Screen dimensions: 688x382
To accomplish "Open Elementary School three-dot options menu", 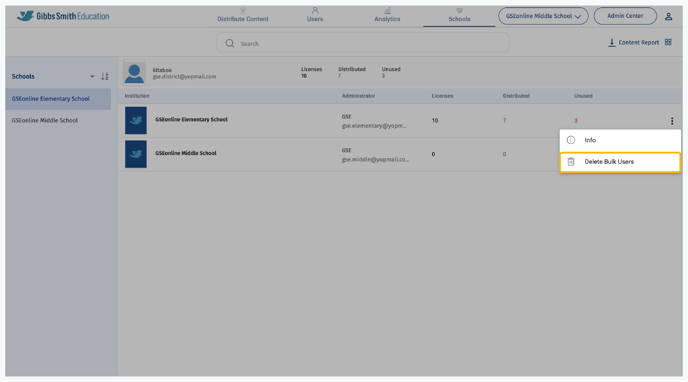I will [x=672, y=121].
